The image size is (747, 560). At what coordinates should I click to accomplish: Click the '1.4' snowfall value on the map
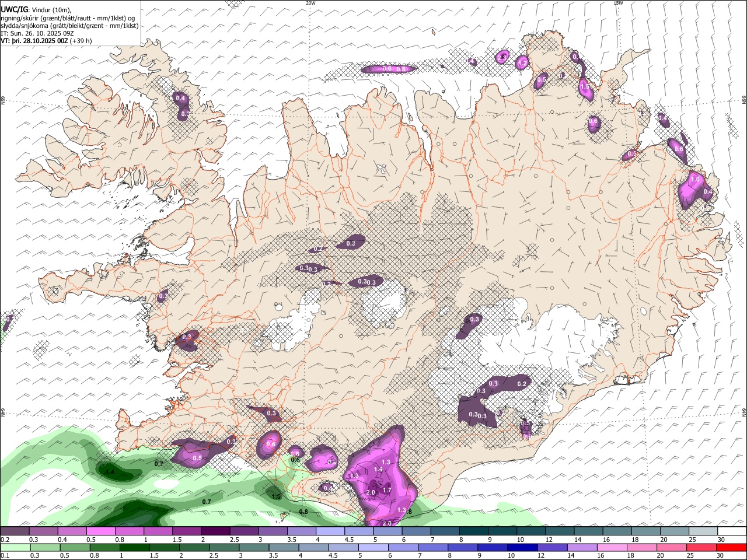point(378,469)
